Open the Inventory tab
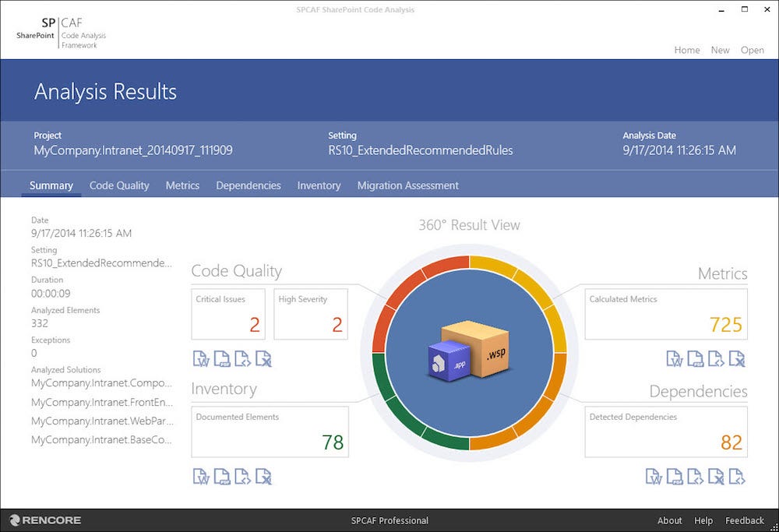Viewport: 779px width, 532px height. click(319, 185)
